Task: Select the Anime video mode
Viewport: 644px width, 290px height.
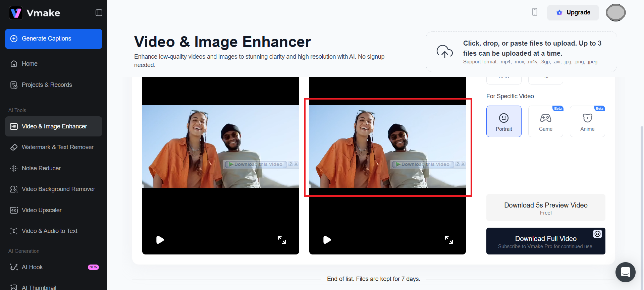Action: 587,121
